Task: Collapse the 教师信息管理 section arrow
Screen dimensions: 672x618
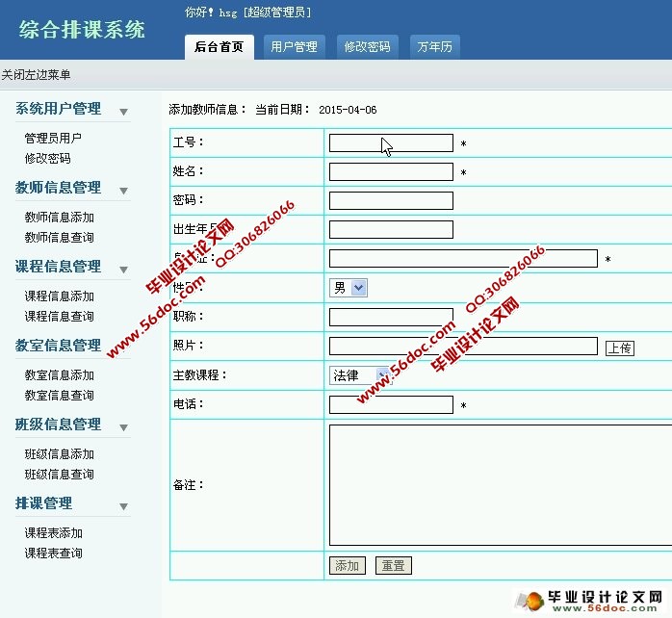Action: [124, 191]
